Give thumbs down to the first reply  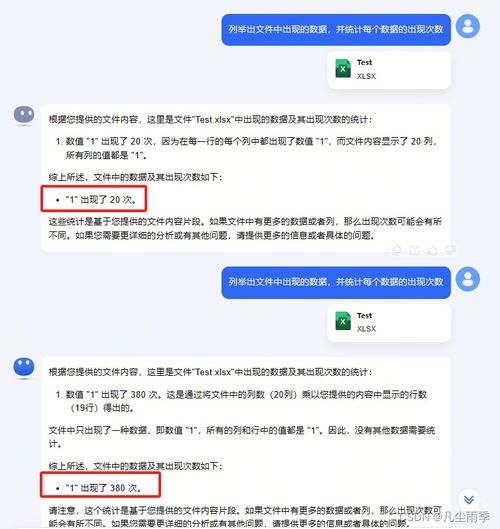pos(450,250)
